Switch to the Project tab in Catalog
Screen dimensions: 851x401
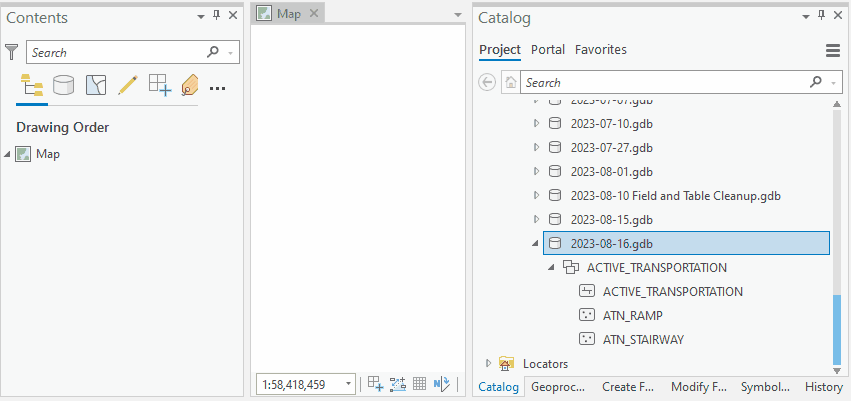[500, 49]
